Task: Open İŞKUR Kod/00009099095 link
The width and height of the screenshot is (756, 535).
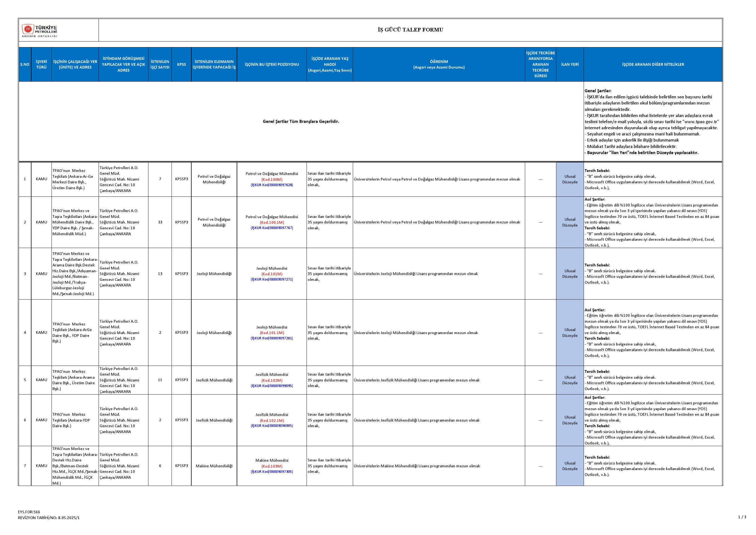Action: [272, 386]
